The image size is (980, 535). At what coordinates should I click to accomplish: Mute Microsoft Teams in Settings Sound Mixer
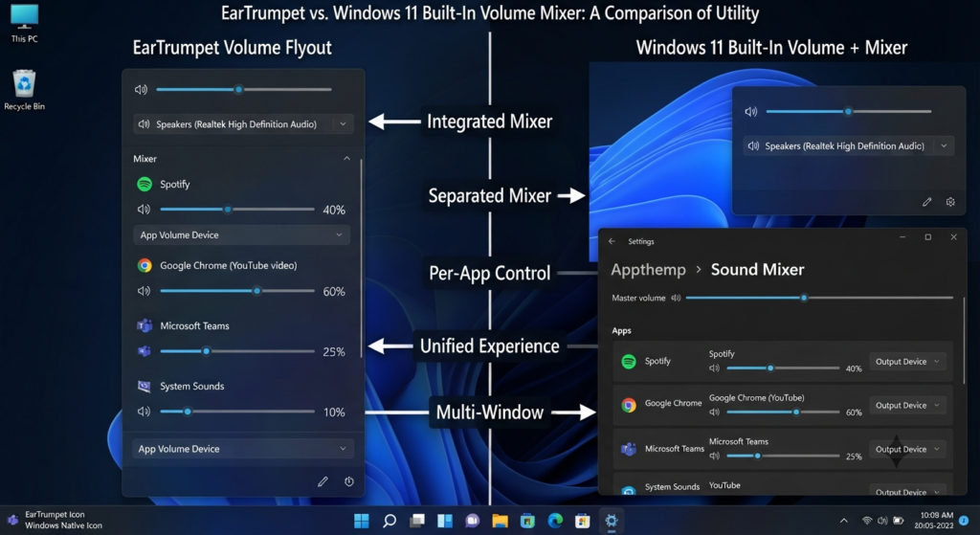(x=714, y=456)
